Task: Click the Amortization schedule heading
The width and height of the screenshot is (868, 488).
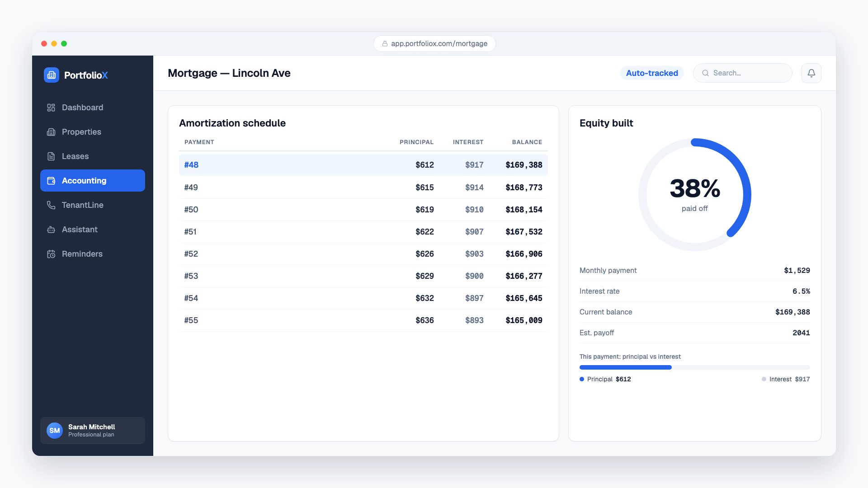Action: tap(232, 123)
